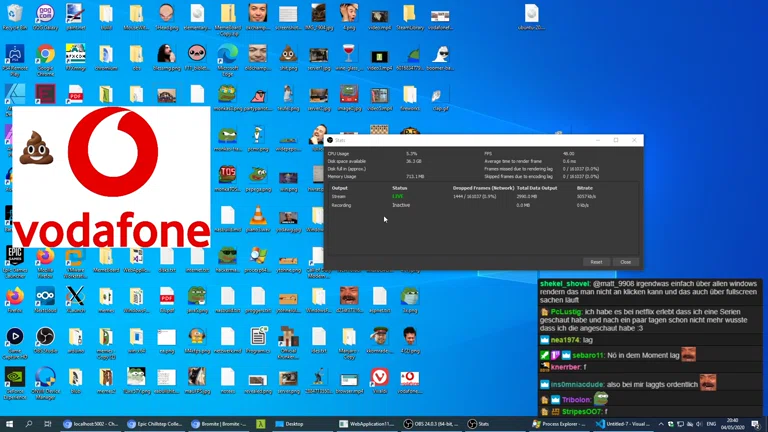Select the Vivaldi browser desktop icon
Image resolution: width=768 pixels, height=432 pixels.
(x=379, y=379)
